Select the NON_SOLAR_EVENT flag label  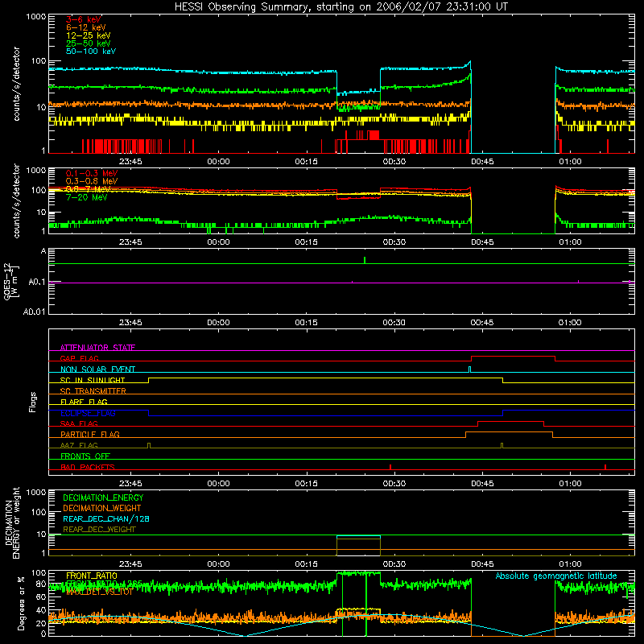(97, 369)
